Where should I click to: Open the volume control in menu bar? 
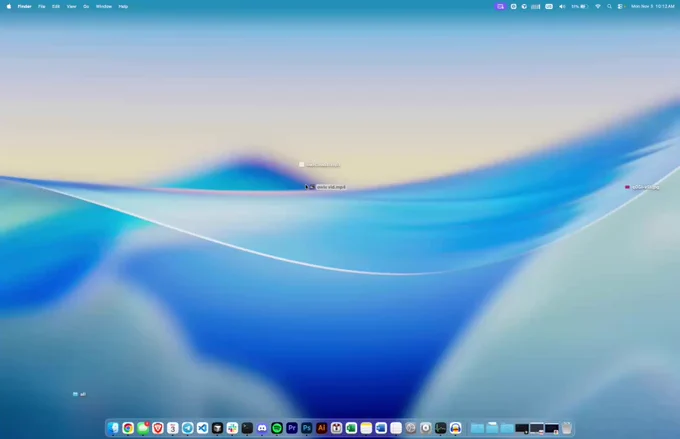[x=562, y=6]
